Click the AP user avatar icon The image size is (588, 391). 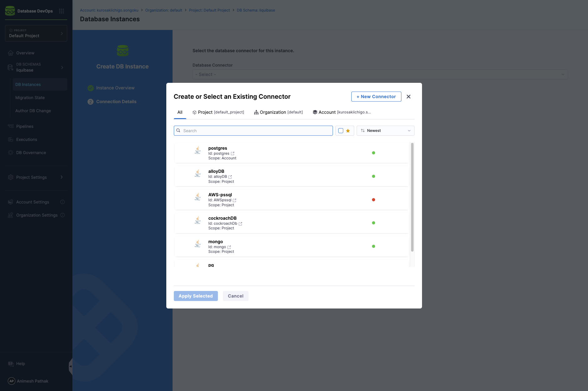pos(12,381)
